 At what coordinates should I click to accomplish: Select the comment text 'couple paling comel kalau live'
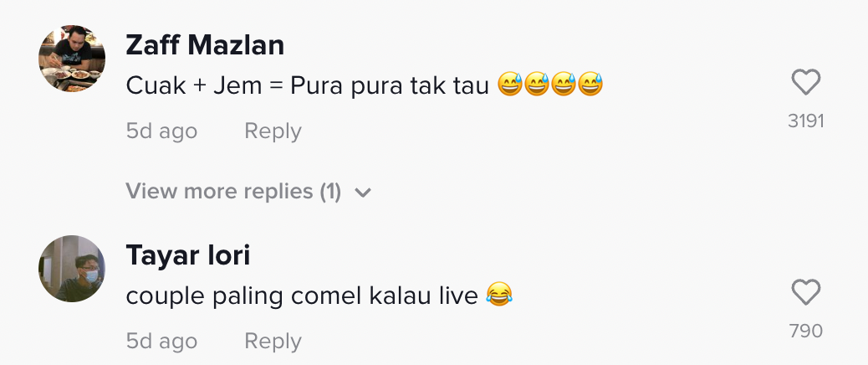click(x=302, y=296)
